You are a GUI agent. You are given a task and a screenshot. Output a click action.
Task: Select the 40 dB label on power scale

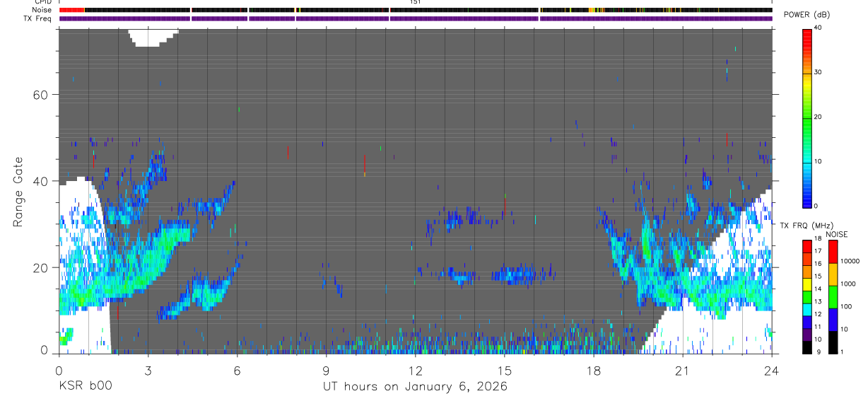point(818,28)
